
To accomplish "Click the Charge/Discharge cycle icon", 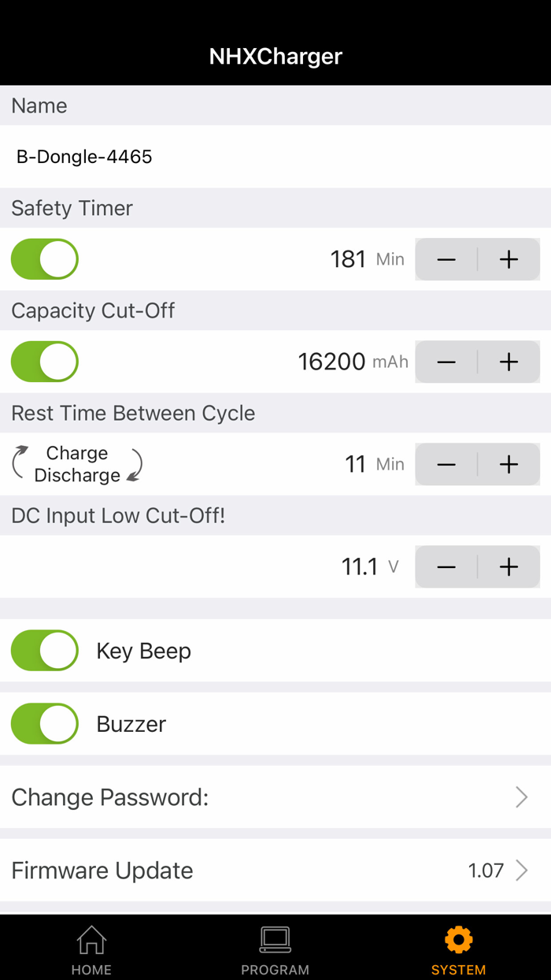I will point(76,464).
